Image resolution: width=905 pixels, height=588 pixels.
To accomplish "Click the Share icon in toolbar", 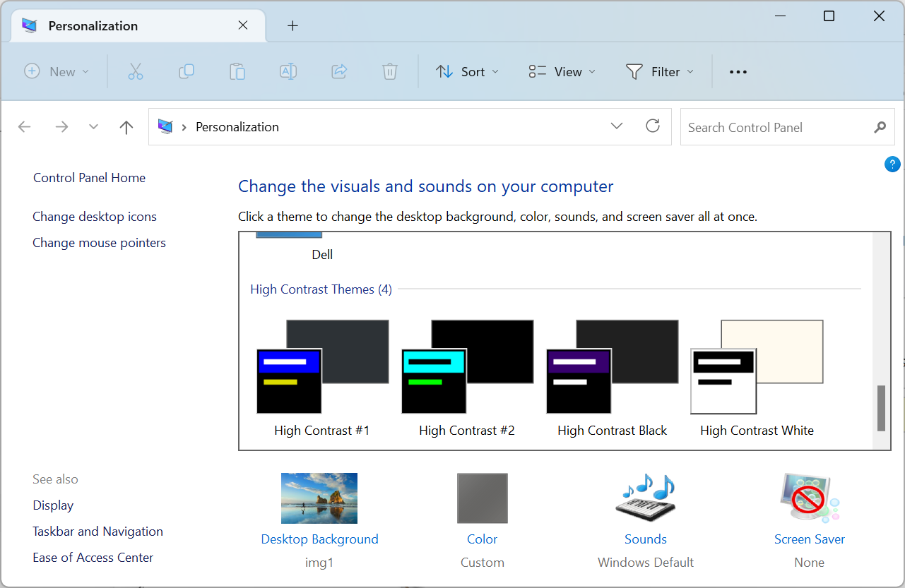I will pyautogui.click(x=339, y=71).
